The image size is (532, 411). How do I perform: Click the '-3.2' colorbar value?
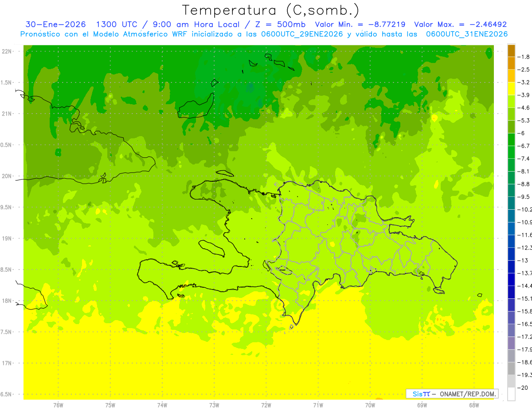click(x=524, y=82)
